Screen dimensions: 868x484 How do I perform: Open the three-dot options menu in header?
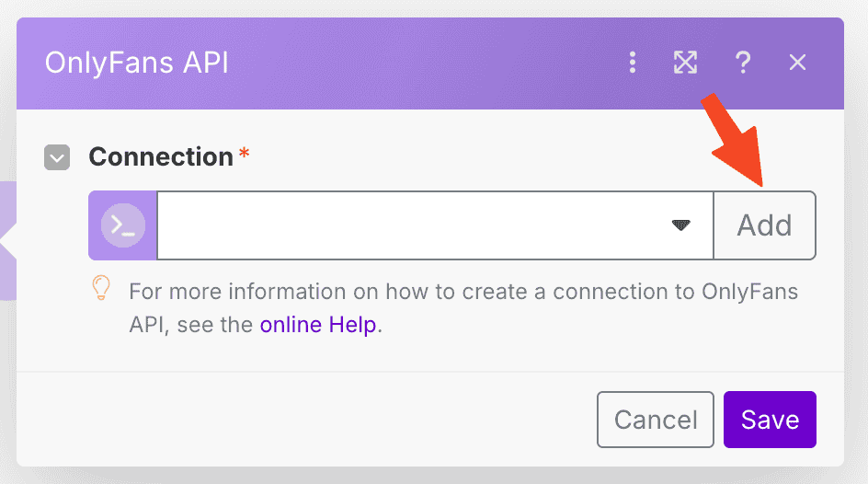click(632, 63)
